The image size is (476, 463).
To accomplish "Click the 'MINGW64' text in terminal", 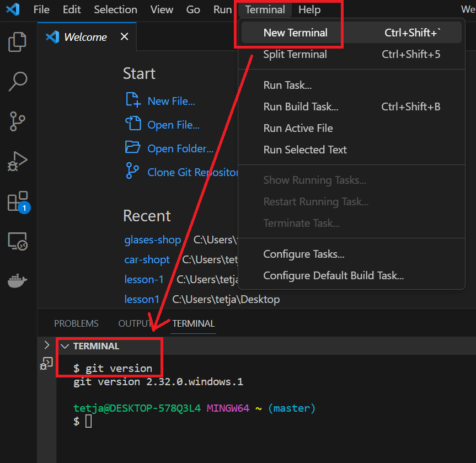I will (228, 408).
